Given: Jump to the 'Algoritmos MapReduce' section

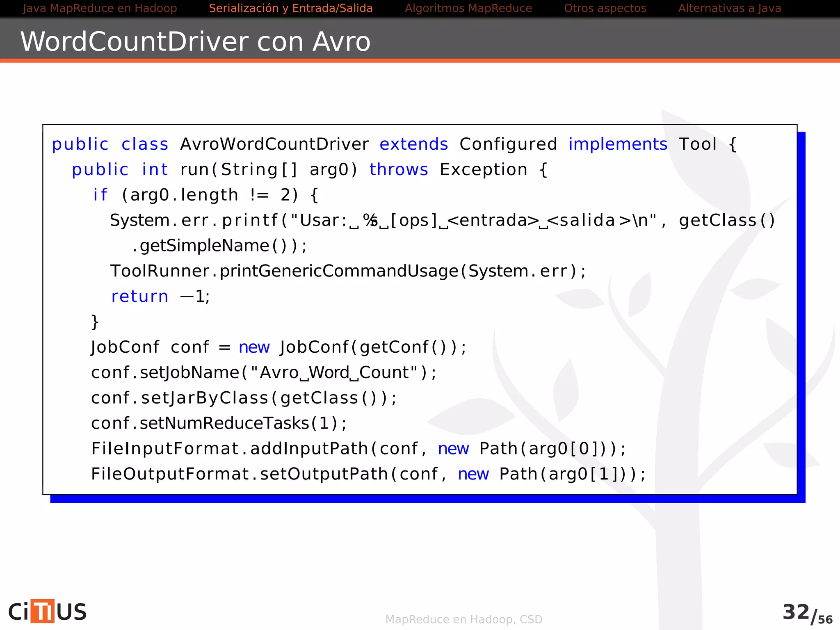Looking at the screenshot, I should pyautogui.click(x=468, y=8).
